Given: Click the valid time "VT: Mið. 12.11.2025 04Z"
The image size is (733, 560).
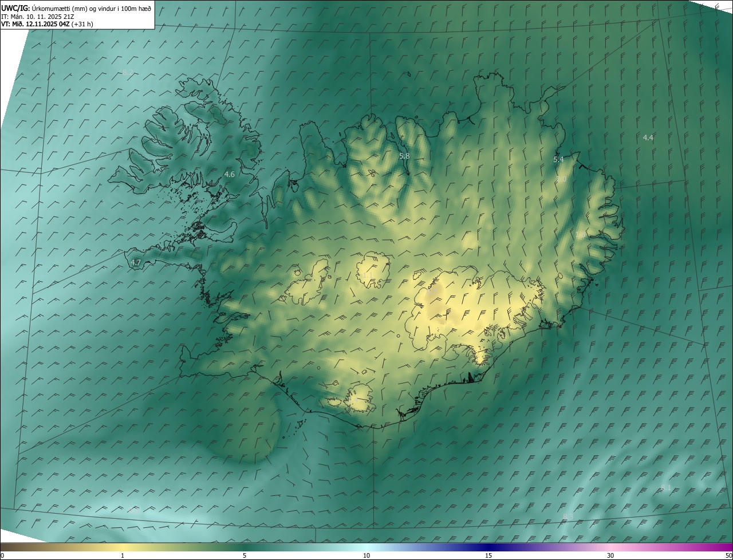Looking at the screenshot, I should coord(35,24).
